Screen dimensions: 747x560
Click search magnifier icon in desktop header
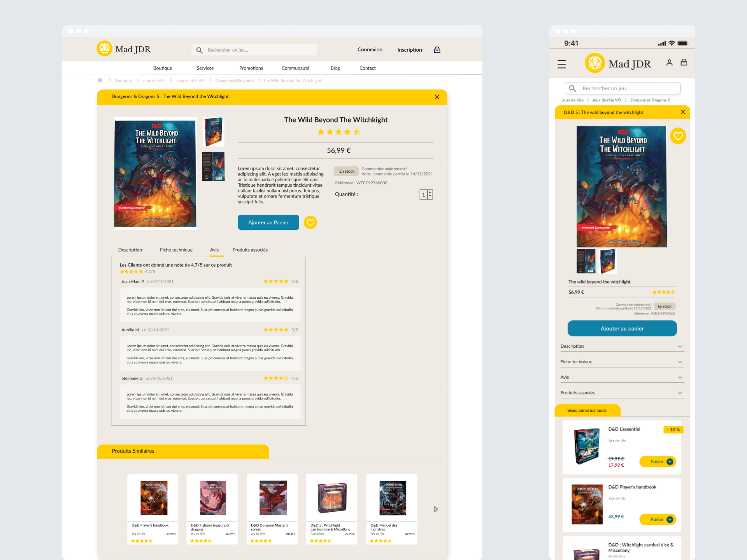(199, 50)
